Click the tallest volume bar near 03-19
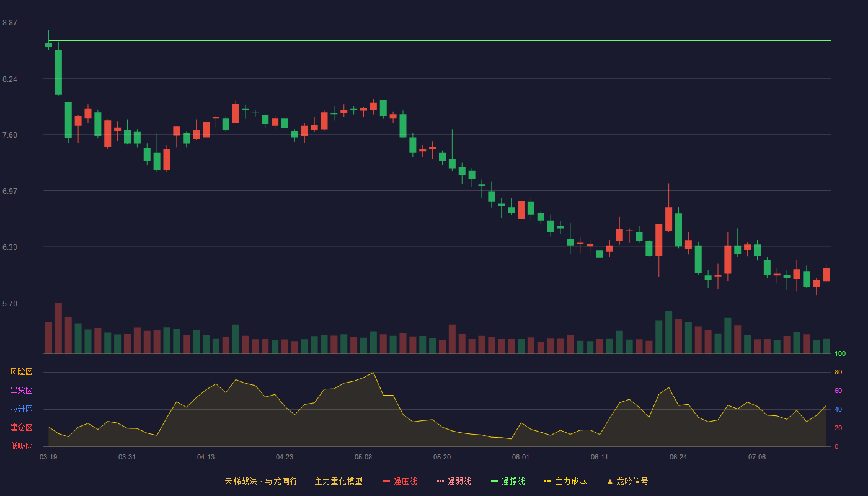Viewport: 868px width, 496px height. pos(58,328)
